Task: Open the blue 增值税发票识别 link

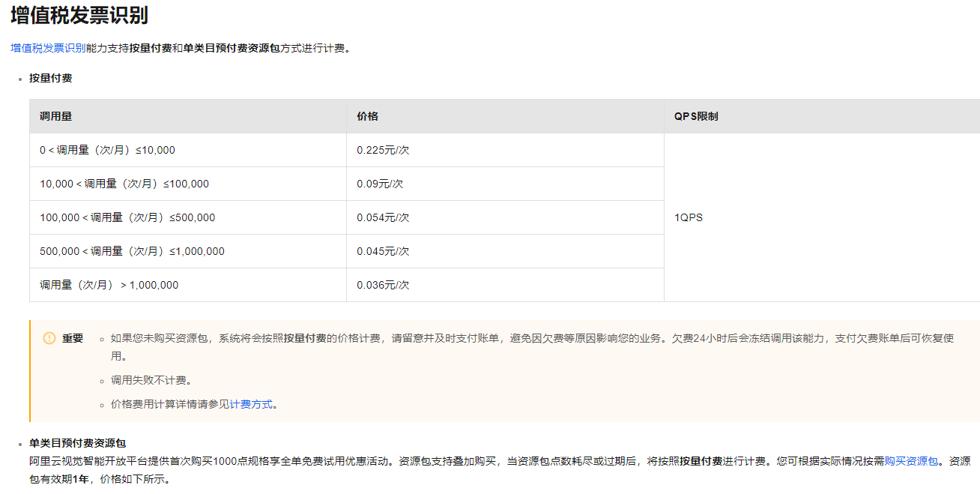Action: (x=48, y=48)
